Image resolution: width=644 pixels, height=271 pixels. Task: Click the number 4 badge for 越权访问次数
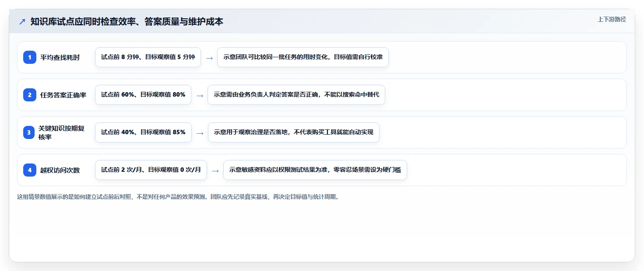(x=30, y=170)
